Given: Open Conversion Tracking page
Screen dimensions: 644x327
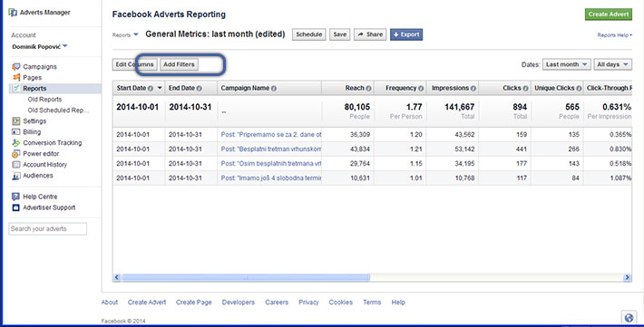Looking at the screenshot, I should [x=53, y=143].
